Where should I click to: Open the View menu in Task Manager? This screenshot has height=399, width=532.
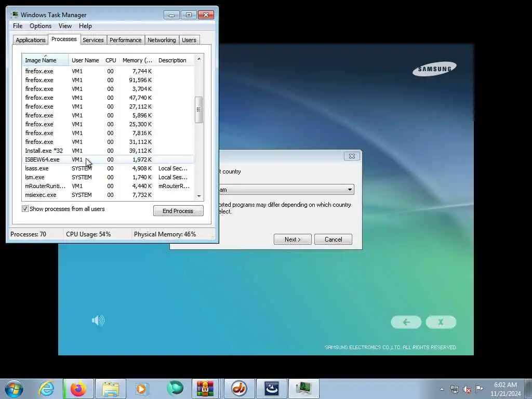click(x=65, y=26)
